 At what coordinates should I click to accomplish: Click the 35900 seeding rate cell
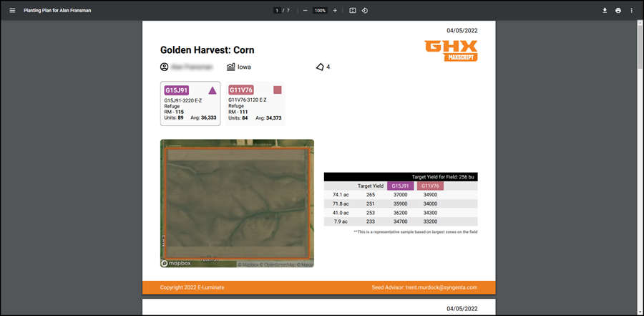coord(401,204)
